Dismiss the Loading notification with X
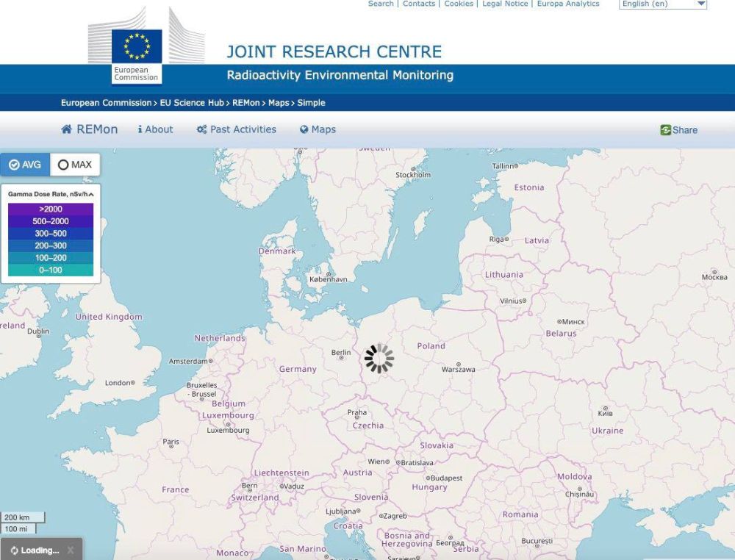735x560 pixels. [x=71, y=550]
